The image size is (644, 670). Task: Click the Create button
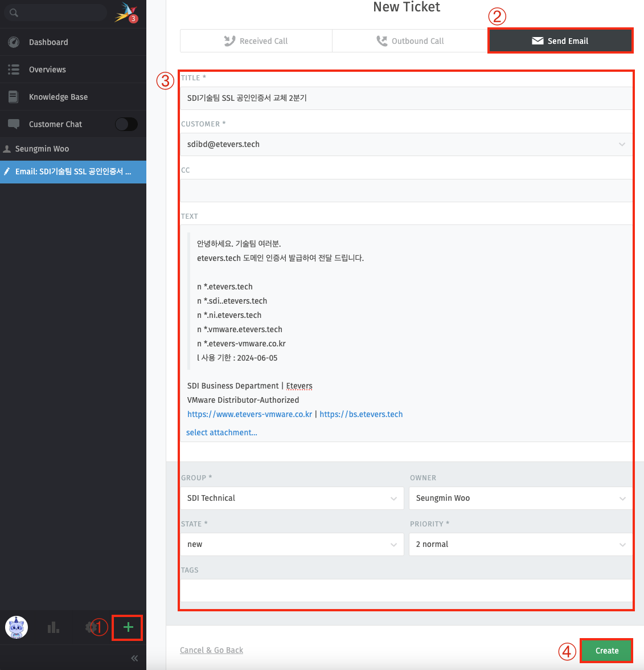click(x=606, y=651)
